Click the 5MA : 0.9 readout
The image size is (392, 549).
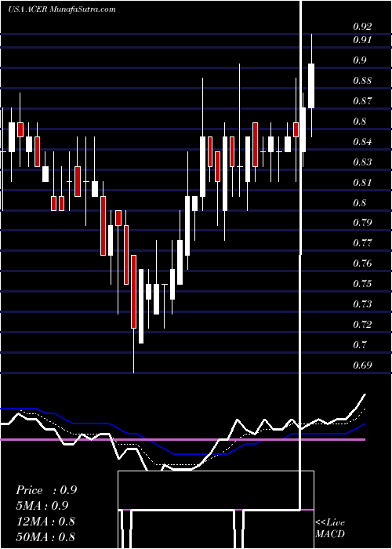(42, 506)
